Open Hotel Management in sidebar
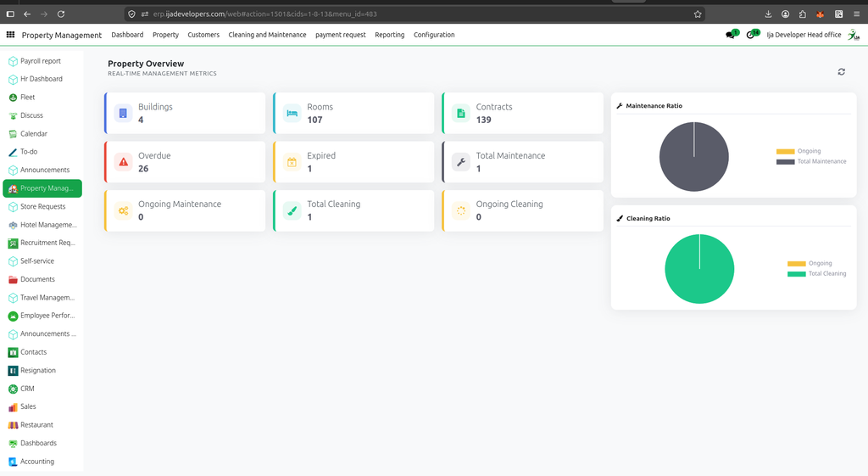Screen dimensions: 868x476 [x=42, y=225]
